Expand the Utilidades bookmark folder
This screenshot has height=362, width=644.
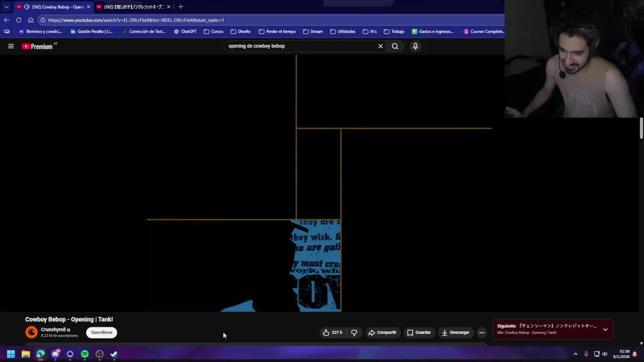click(343, 32)
